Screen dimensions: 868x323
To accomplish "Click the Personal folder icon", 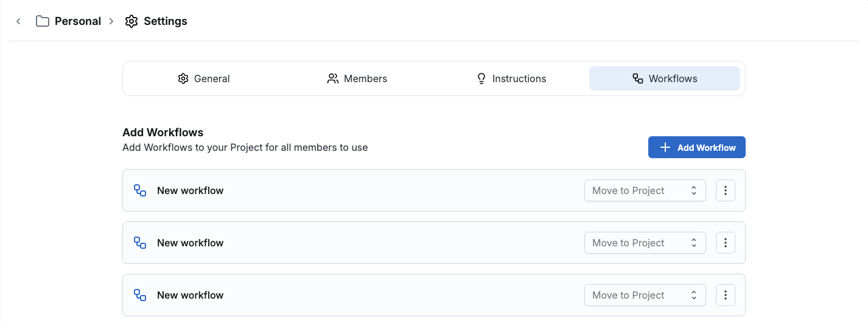I will (42, 21).
